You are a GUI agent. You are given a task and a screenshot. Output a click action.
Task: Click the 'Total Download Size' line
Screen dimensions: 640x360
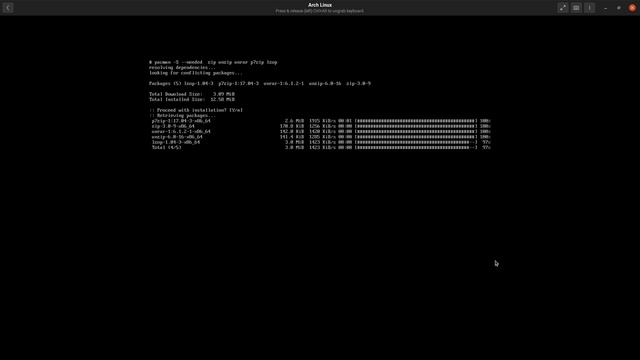(x=192, y=94)
